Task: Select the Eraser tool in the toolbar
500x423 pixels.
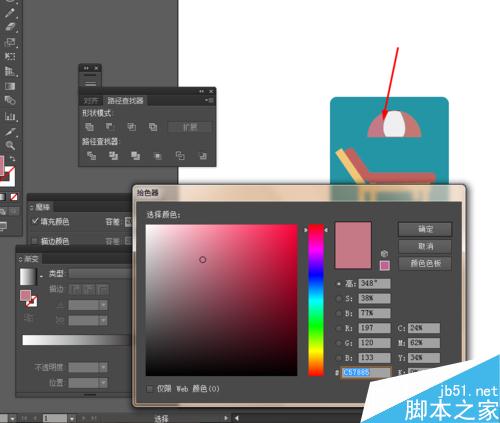Action: 10,27
